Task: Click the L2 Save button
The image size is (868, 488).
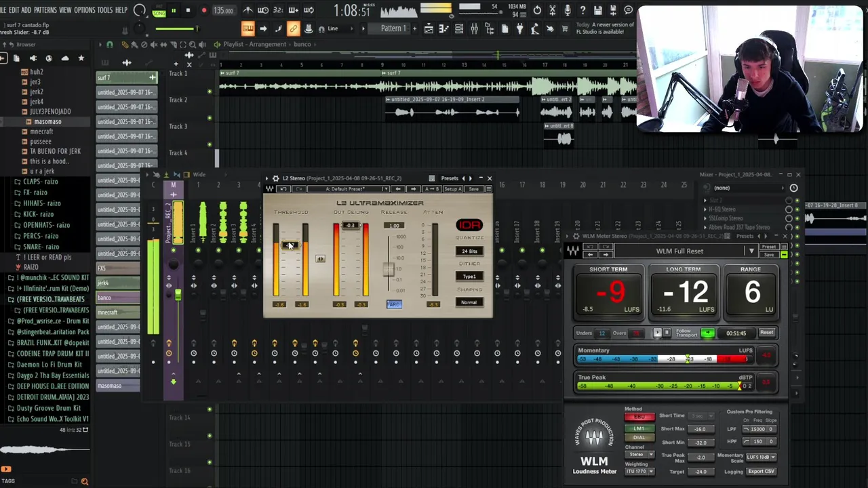Action: pos(473,189)
